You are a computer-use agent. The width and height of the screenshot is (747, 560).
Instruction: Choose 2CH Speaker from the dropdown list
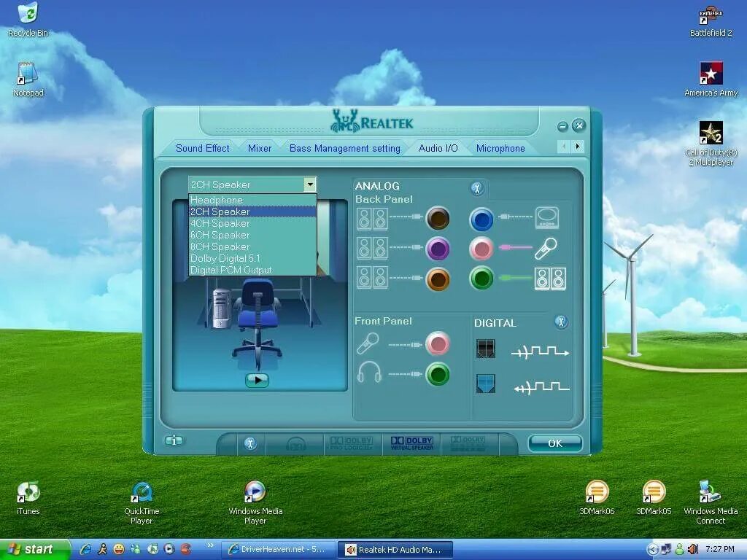point(252,211)
